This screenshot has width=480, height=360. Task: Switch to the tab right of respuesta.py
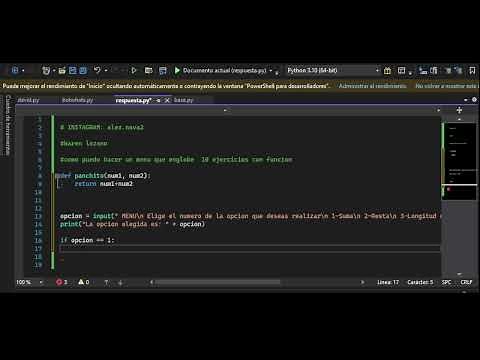pos(184,100)
